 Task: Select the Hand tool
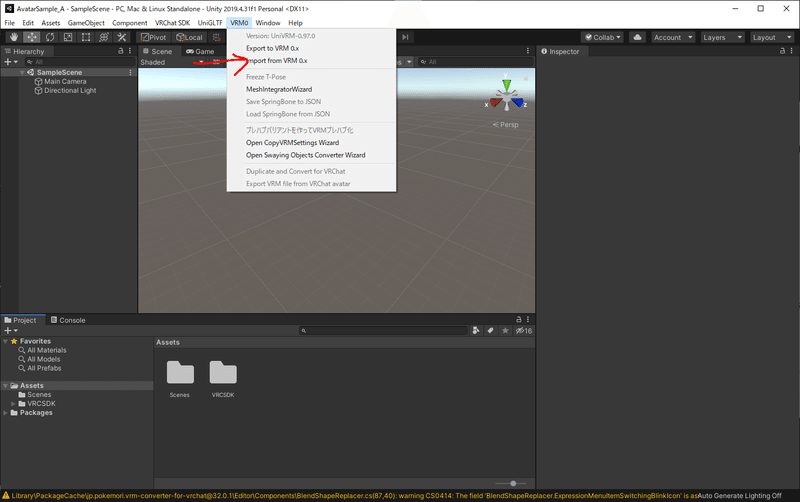(14, 37)
